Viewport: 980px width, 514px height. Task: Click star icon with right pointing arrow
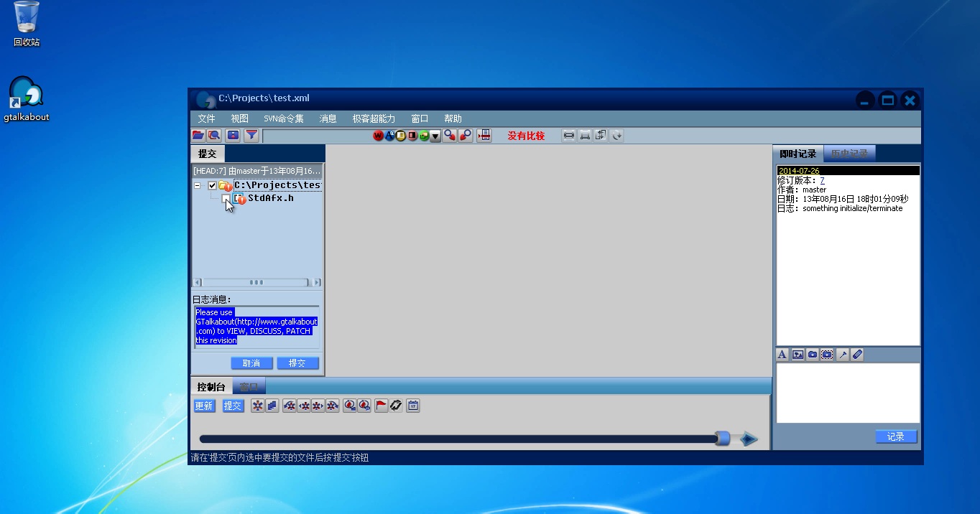318,406
